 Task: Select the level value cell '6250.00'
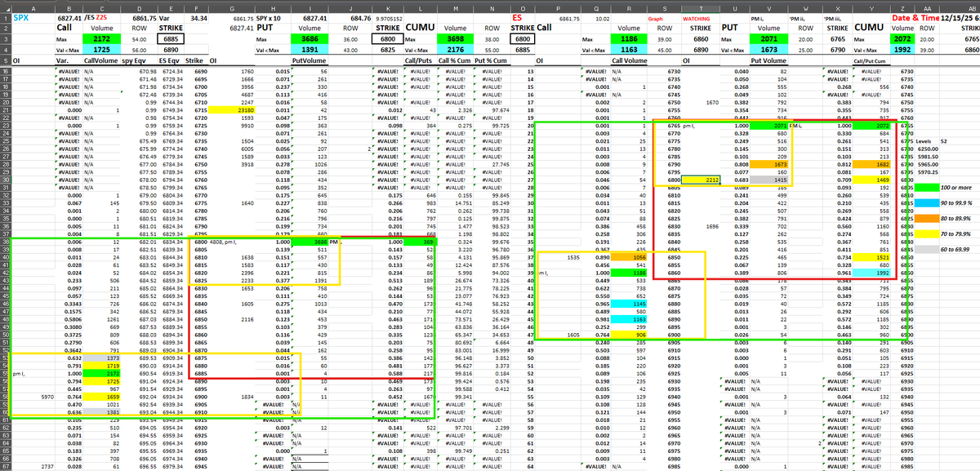click(927, 149)
